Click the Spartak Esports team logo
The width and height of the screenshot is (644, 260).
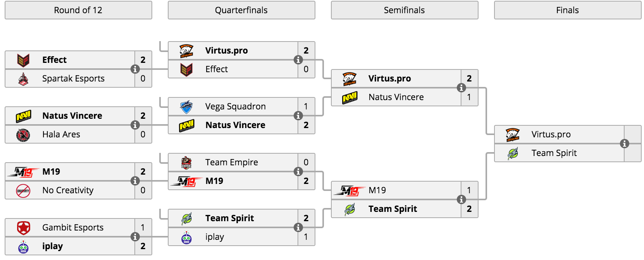point(23,79)
